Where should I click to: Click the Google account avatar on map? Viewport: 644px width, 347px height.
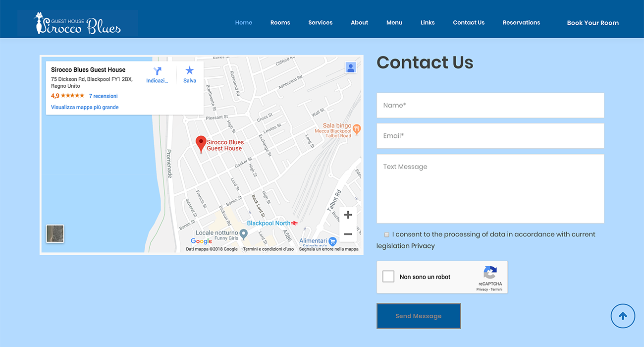click(351, 68)
